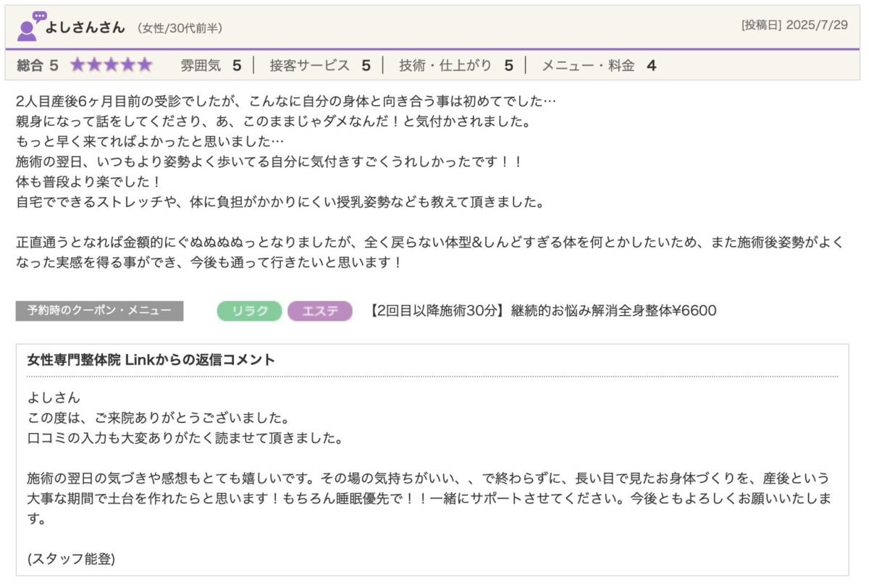
Task: Click the third star in overall rating
Action: click(x=112, y=65)
